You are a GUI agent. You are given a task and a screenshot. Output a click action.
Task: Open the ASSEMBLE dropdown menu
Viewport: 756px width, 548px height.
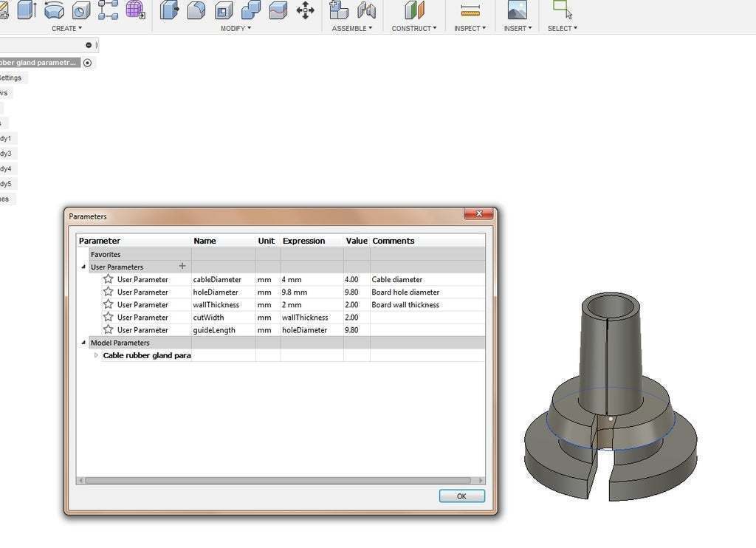pos(352,29)
